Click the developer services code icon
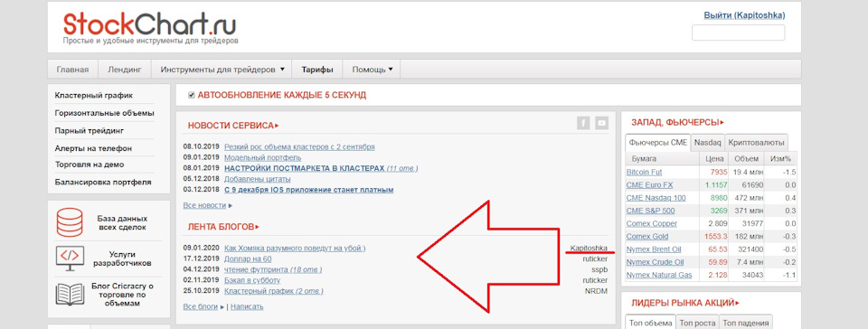 coord(70,258)
